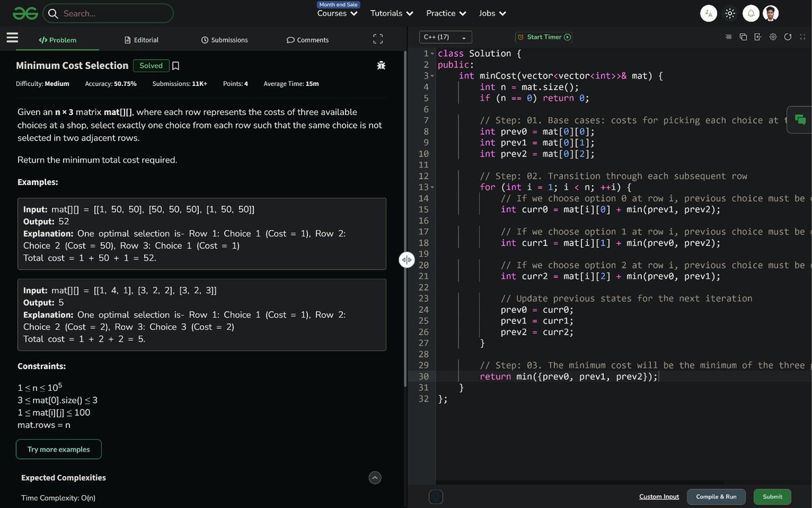Click the Try more examples button

59,449
